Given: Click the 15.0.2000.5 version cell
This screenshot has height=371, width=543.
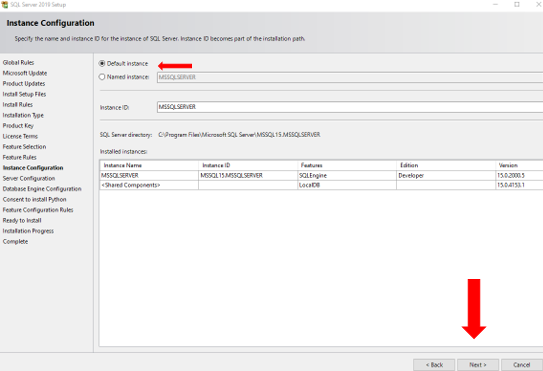Looking at the screenshot, I should coord(519,175).
